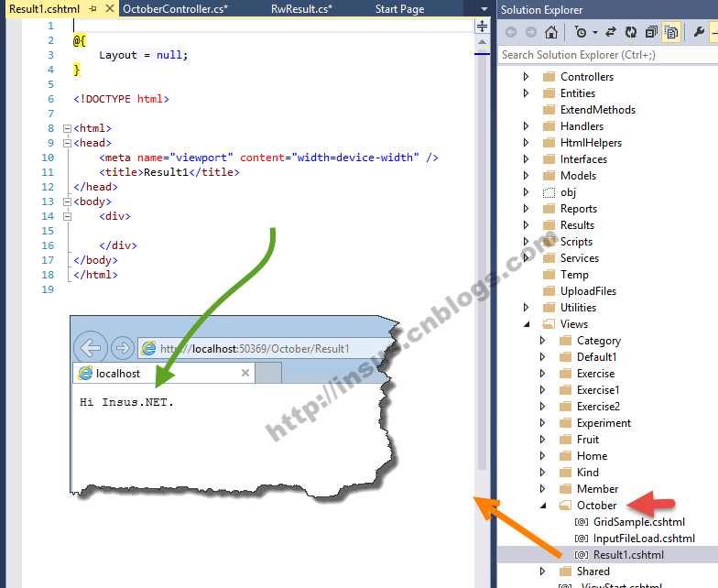Select the Kind folder

point(588,473)
